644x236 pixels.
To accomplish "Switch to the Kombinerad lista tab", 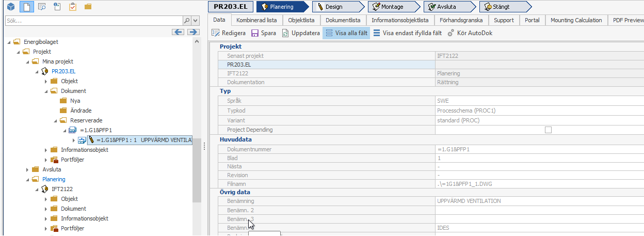I will click(256, 20).
